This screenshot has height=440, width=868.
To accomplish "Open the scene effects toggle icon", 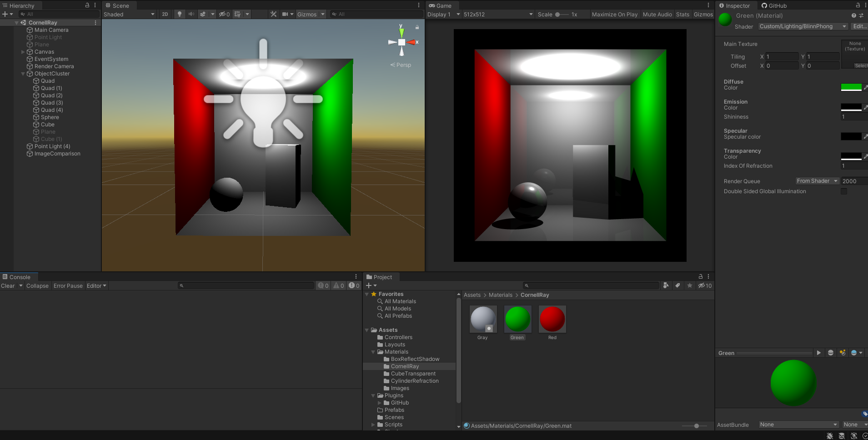I will 203,14.
